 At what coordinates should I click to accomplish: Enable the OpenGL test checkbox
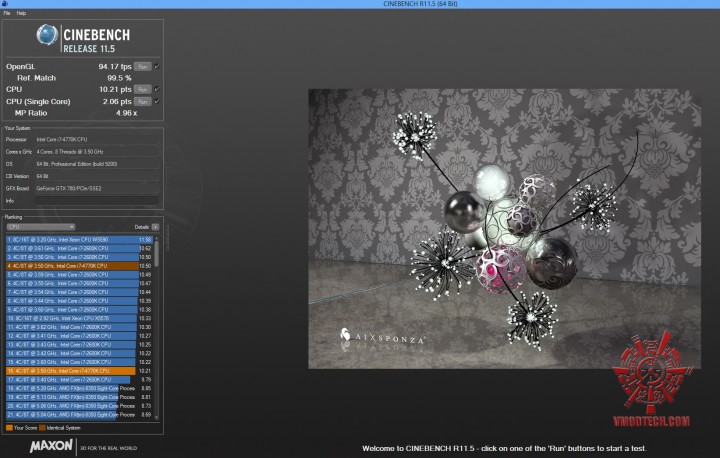point(157,66)
